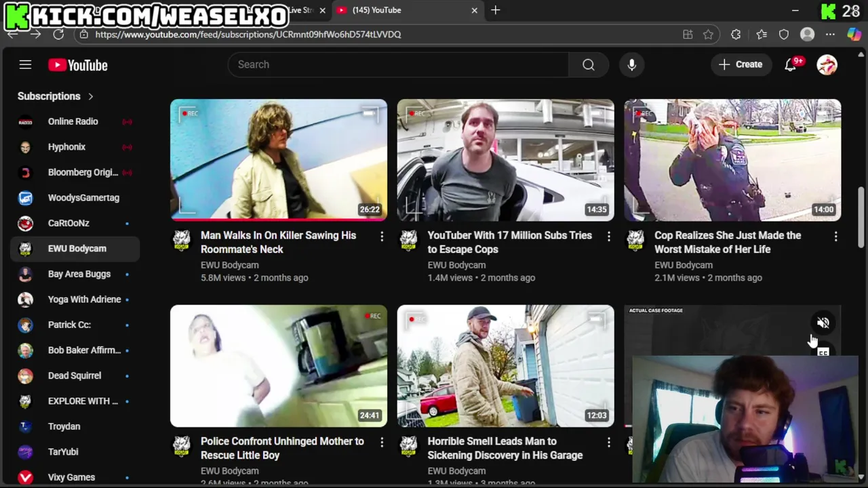This screenshot has width=868, height=488.
Task: Play Killer Sawing Roommate's Neck thumbnail
Action: tap(279, 160)
